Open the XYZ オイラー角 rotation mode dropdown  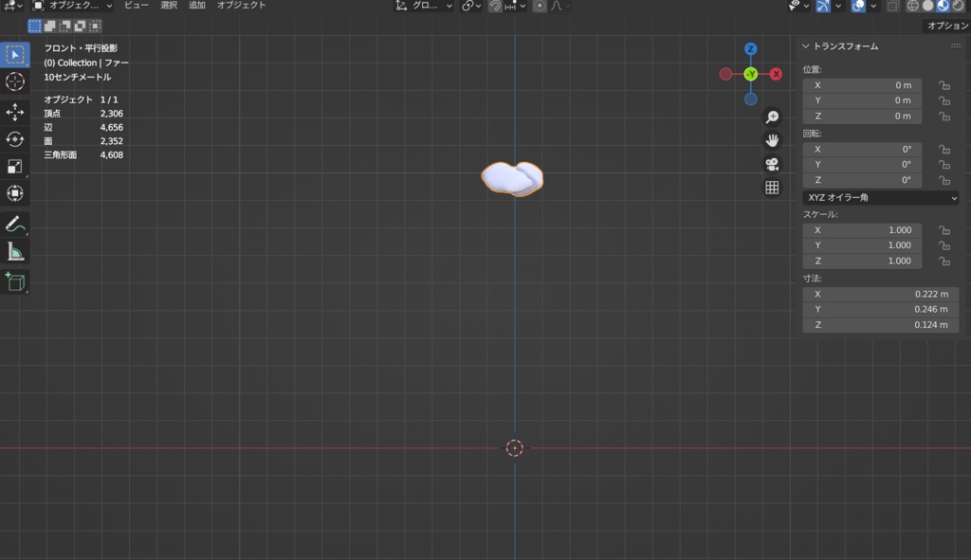881,197
